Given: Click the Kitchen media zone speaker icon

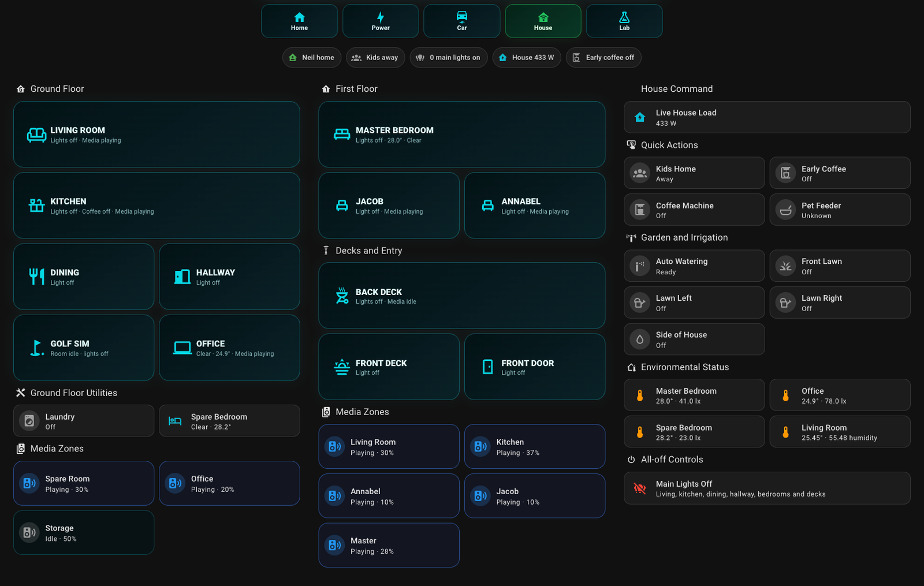Looking at the screenshot, I should click(480, 447).
